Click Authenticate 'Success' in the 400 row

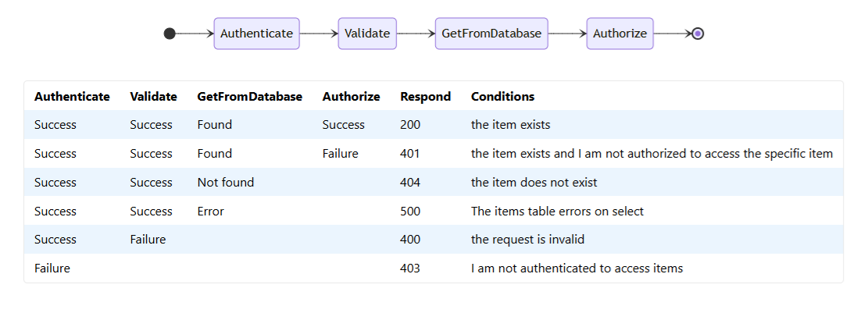[x=55, y=240]
